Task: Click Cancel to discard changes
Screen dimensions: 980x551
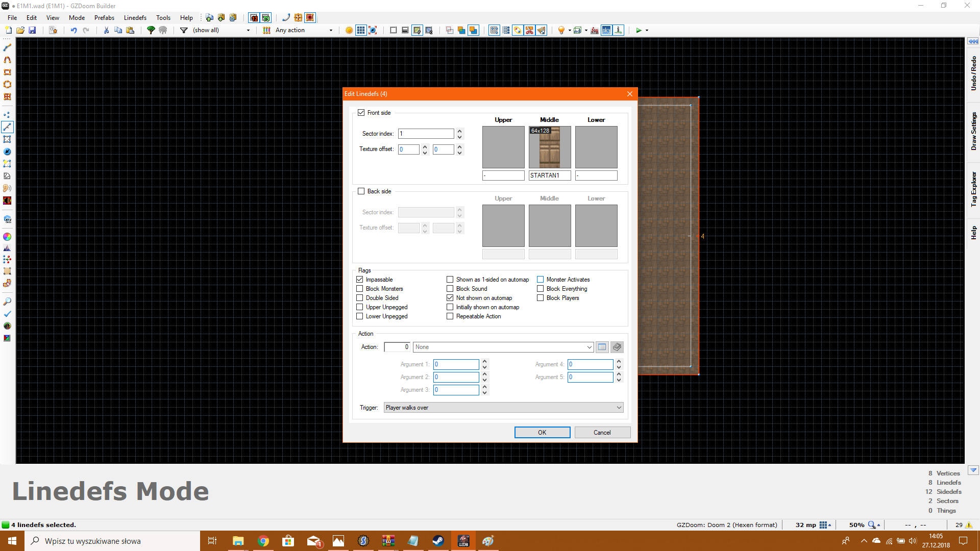Action: [602, 432]
